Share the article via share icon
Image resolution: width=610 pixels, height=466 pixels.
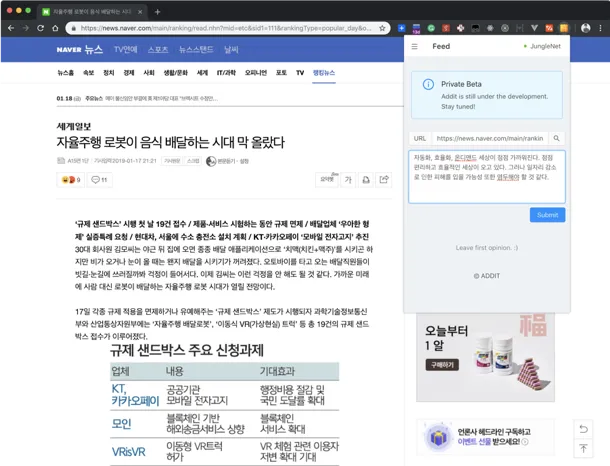[x=384, y=180]
